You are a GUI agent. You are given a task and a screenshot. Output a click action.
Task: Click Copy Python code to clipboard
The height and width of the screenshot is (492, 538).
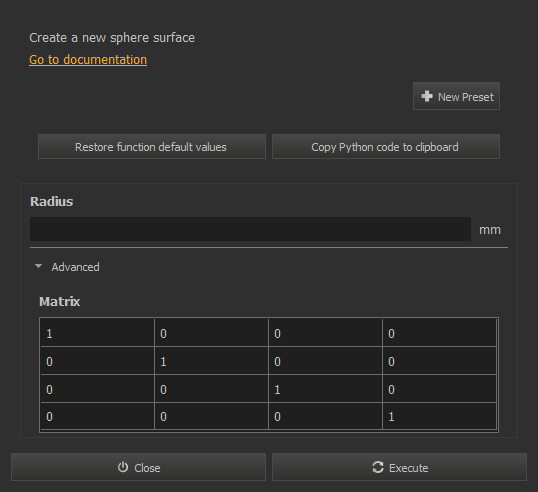coord(386,147)
